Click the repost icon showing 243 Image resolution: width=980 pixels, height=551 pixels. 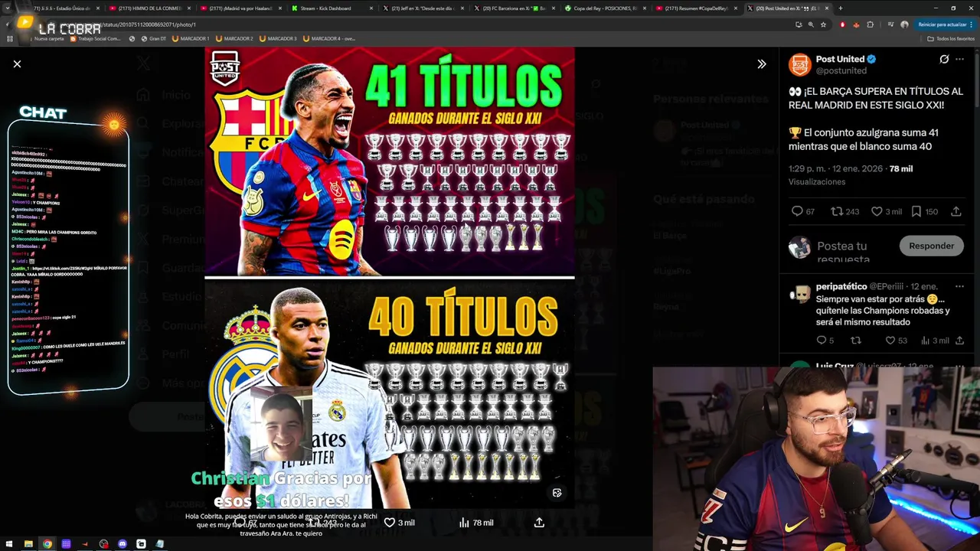(837, 211)
